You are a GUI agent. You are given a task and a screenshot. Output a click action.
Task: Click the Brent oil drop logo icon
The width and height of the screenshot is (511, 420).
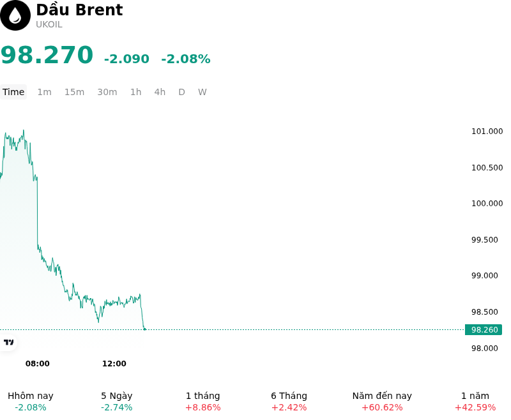click(15, 15)
